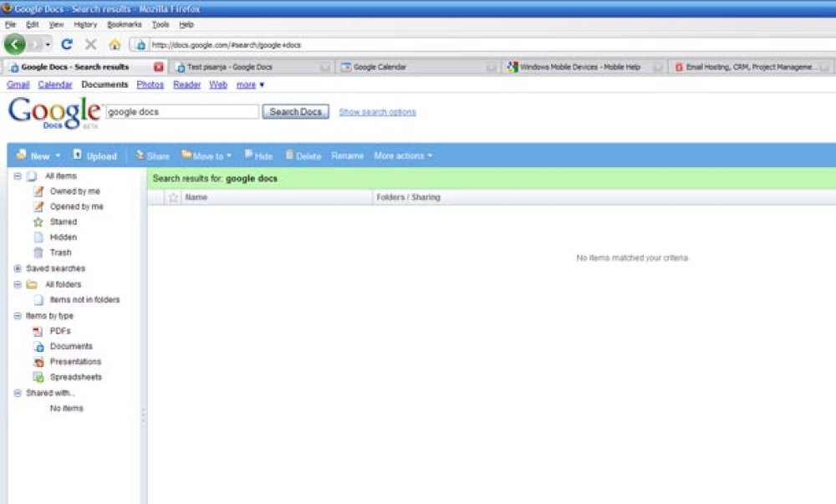The height and width of the screenshot is (504, 836).
Task: Open the Firefox Home page icon
Action: (115, 45)
